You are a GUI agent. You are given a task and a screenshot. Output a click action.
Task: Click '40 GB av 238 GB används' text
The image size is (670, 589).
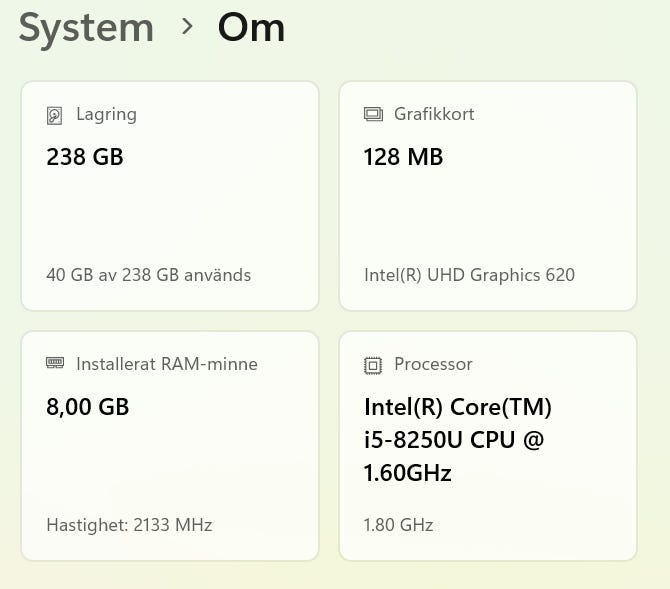pyautogui.click(x=149, y=275)
